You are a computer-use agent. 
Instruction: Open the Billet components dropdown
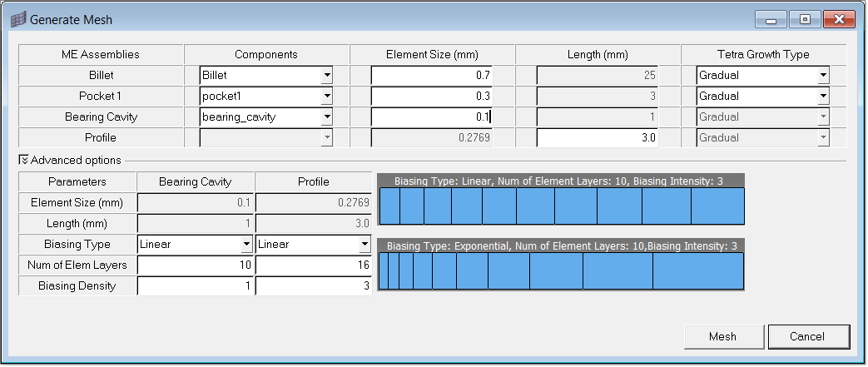coord(326,75)
